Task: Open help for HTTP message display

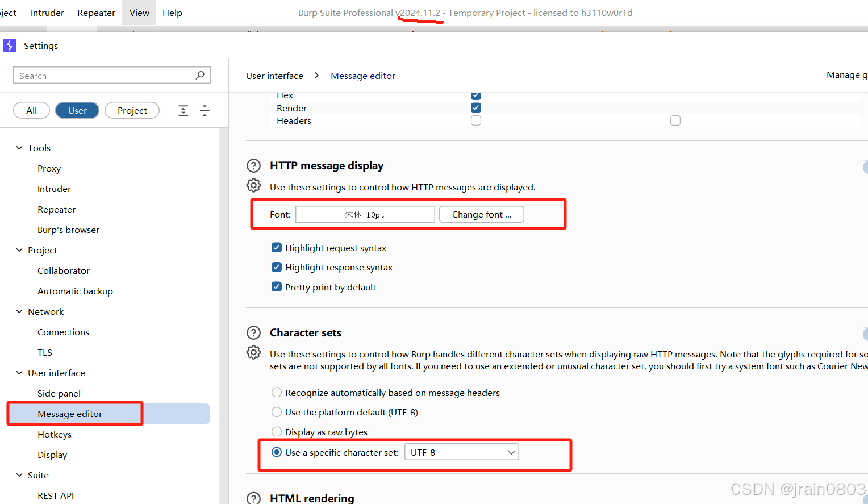Action: pyautogui.click(x=253, y=166)
